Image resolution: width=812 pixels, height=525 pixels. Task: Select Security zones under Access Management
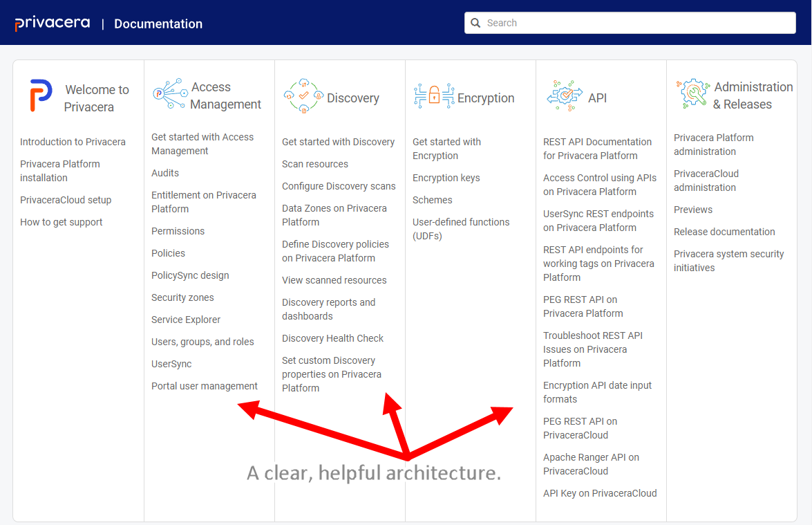(x=182, y=297)
